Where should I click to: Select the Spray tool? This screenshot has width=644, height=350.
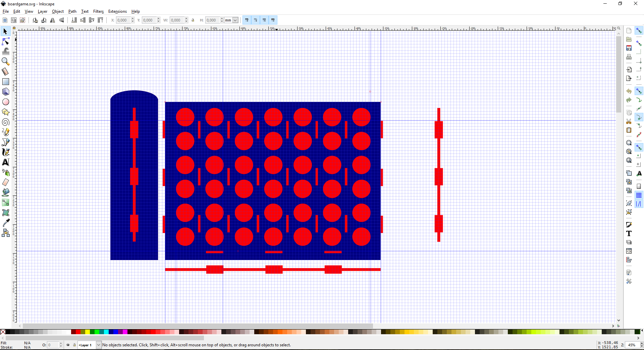point(5,172)
